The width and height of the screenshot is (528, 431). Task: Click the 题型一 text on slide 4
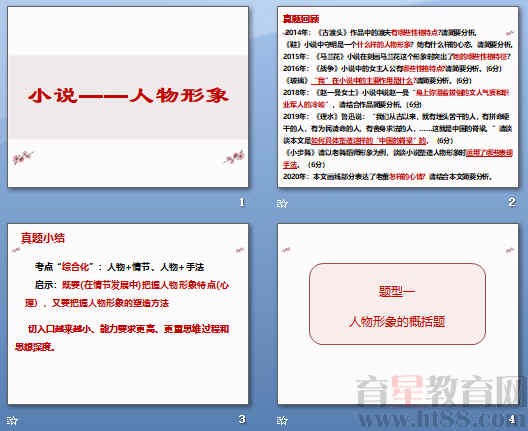click(x=397, y=291)
